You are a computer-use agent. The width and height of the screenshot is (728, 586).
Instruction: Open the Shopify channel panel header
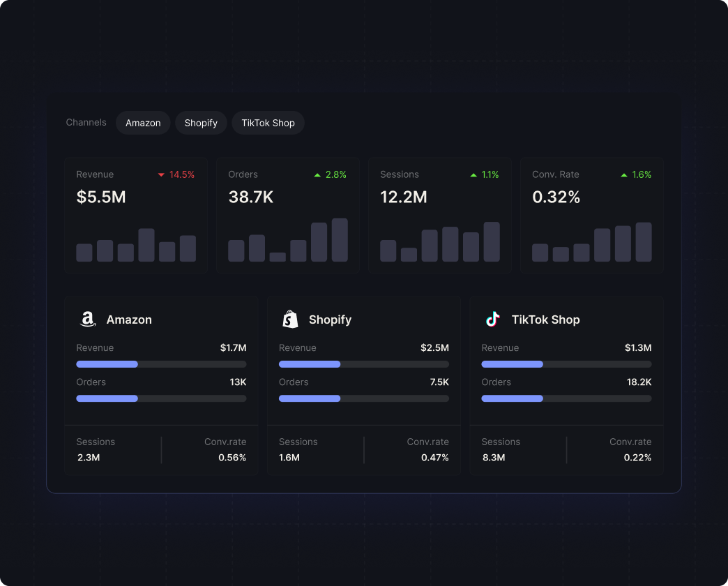click(330, 319)
